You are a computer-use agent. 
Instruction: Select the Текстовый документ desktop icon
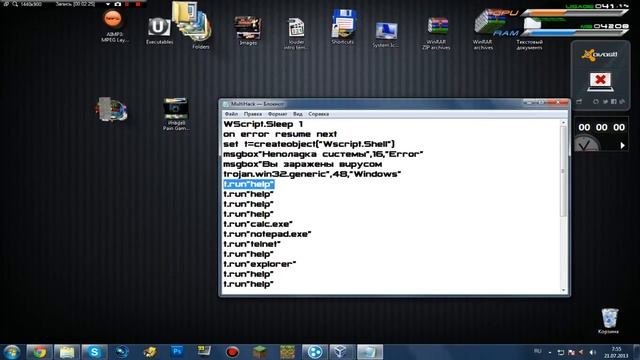529,35
